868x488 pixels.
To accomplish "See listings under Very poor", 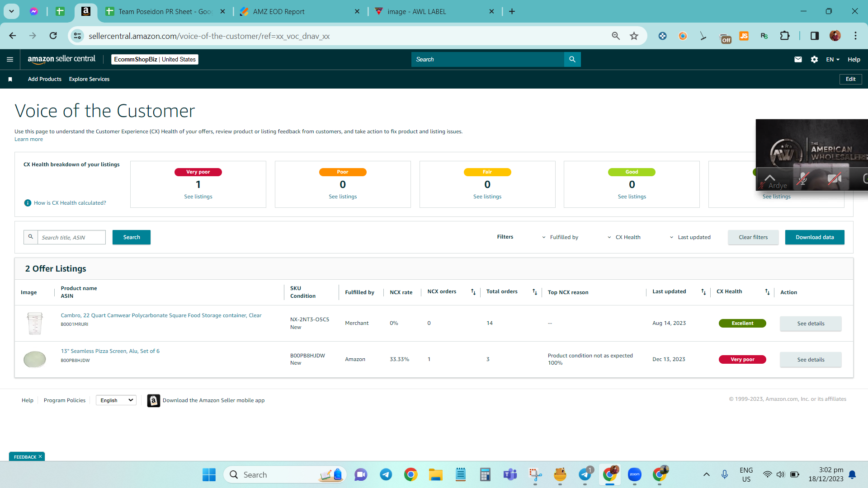I will 198,197.
